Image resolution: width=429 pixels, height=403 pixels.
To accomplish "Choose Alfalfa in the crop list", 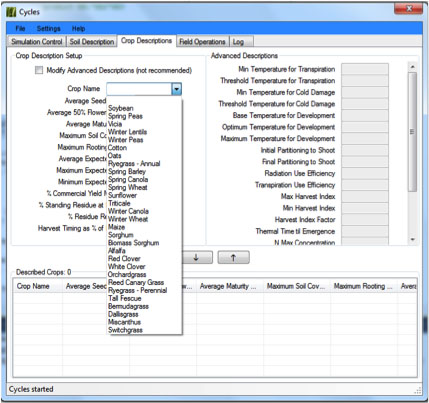I will tap(117, 251).
